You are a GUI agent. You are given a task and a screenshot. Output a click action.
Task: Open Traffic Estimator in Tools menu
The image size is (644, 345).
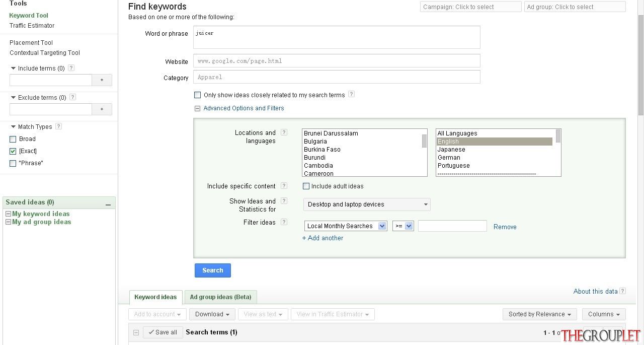tap(32, 26)
